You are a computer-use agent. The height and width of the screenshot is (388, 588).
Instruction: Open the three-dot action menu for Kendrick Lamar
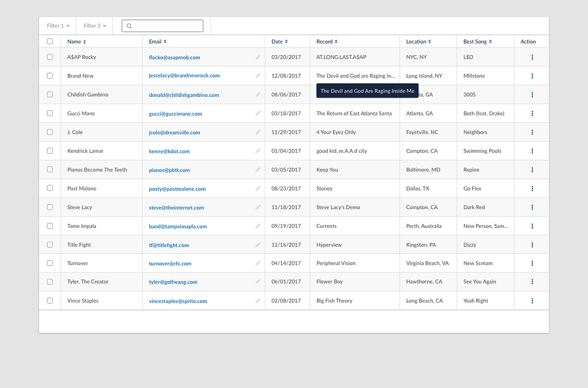click(532, 151)
